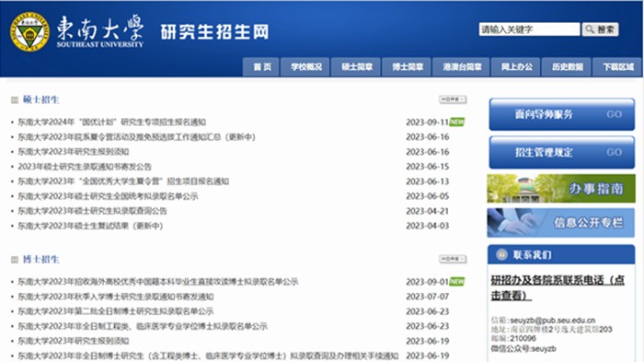
Task: Click MORE button for 博士招生 section
Action: (x=453, y=259)
